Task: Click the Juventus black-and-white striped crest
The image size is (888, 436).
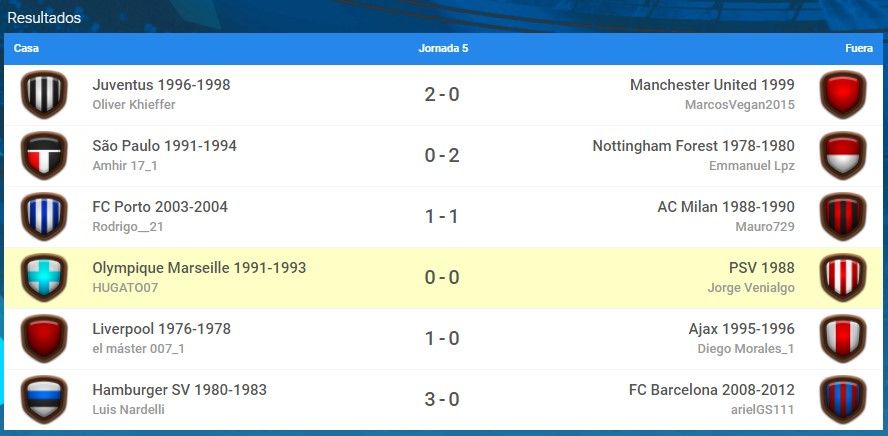Action: coord(44,95)
